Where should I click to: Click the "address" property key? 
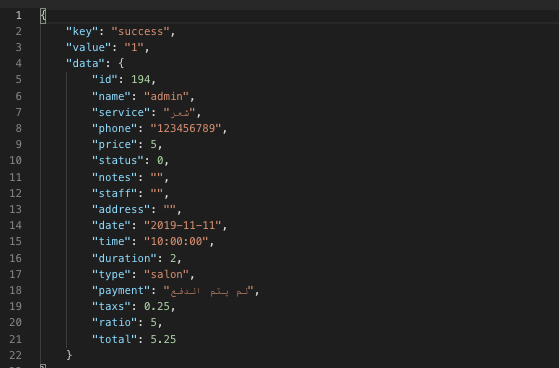click(121, 209)
